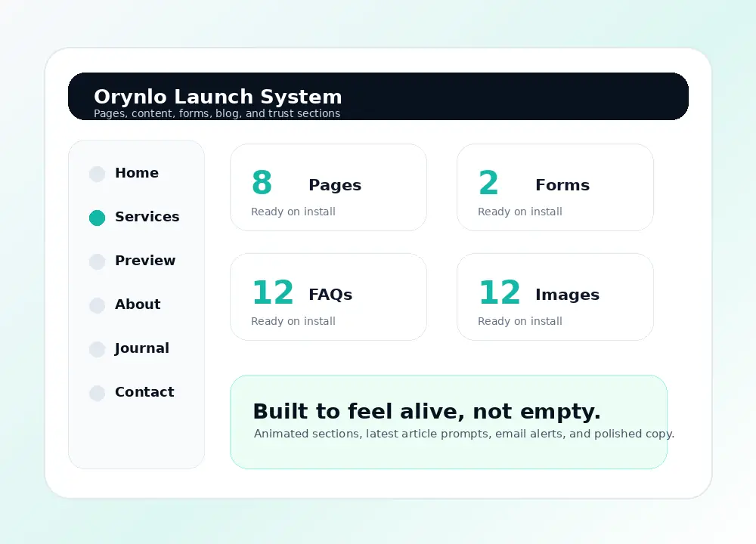Select the Services sidebar item
Viewport: 756px width, 544px height.
(147, 217)
